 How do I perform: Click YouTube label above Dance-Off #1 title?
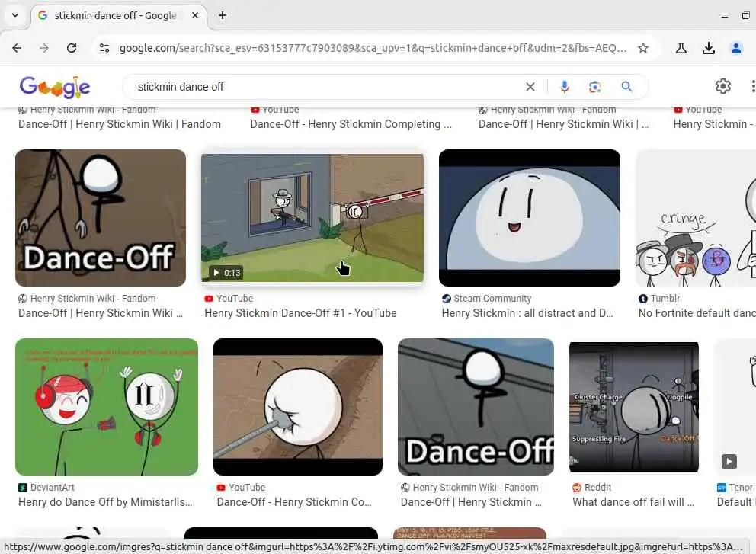[x=235, y=299]
